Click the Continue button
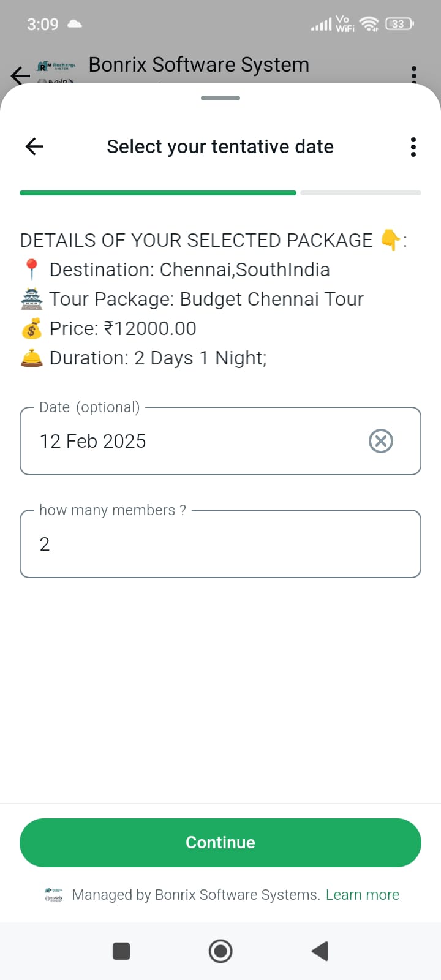The image size is (441, 980). tap(221, 843)
